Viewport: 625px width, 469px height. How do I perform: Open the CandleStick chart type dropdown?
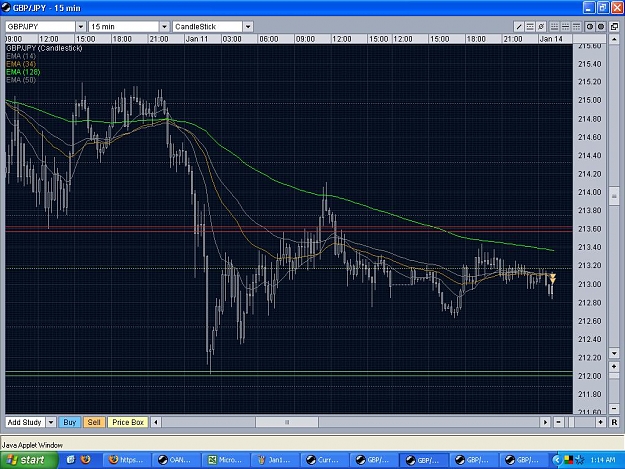pyautogui.click(x=248, y=27)
